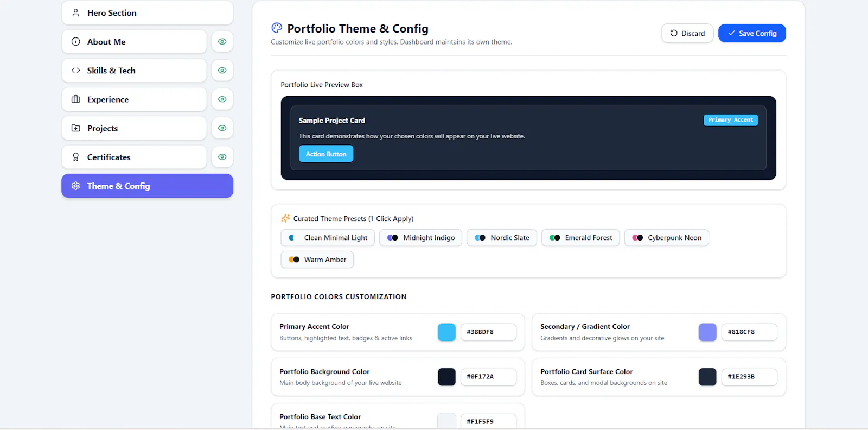Screen dimensions: 868x430
Task: Apply the Clean Minimal Light preset
Action: tap(328, 237)
